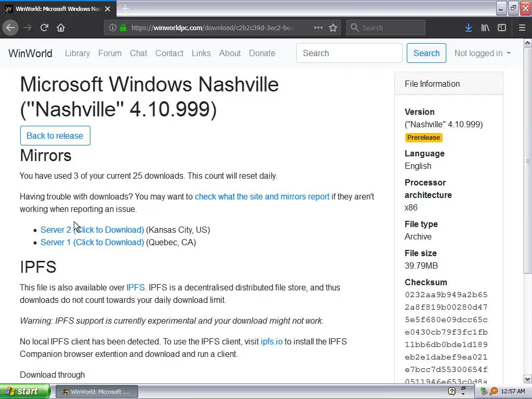Select the WinWorld browser tab
Image resolution: width=532 pixels, height=399 pixels.
click(x=58, y=9)
